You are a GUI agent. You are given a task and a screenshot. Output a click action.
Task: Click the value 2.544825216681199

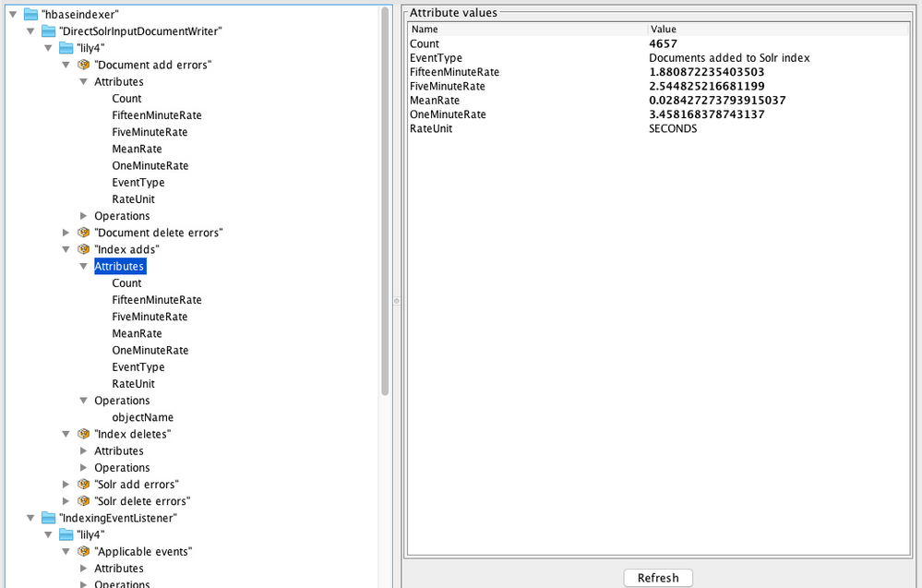tap(707, 86)
